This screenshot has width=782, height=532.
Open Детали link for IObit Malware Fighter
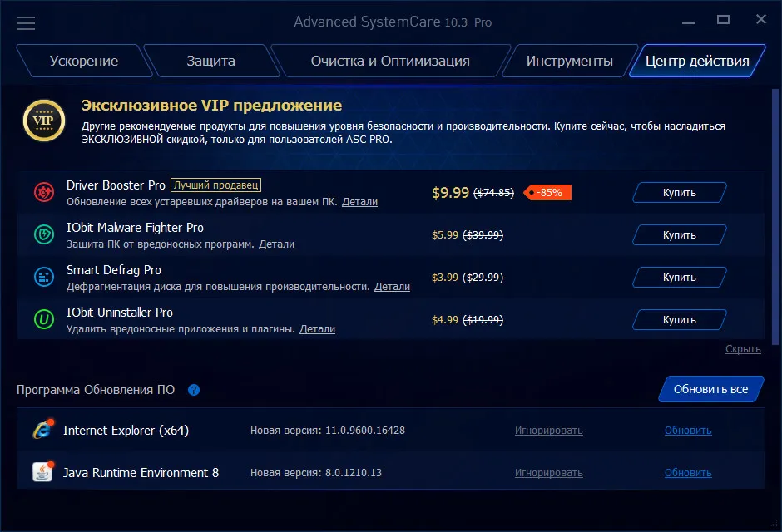pyautogui.click(x=277, y=244)
